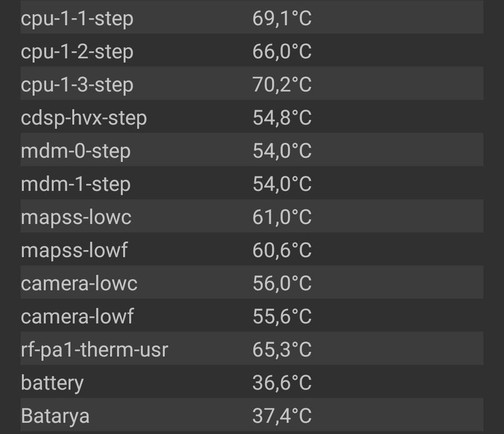This screenshot has width=504, height=434.
Task: Select the camera-lowf sensor label
Action: point(77,317)
